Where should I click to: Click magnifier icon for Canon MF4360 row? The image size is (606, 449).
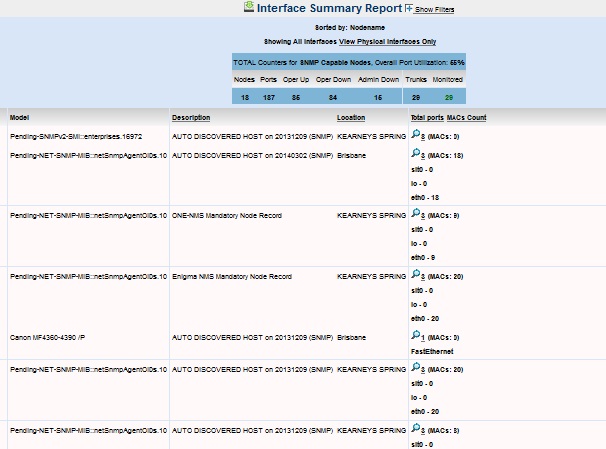pyautogui.click(x=415, y=335)
